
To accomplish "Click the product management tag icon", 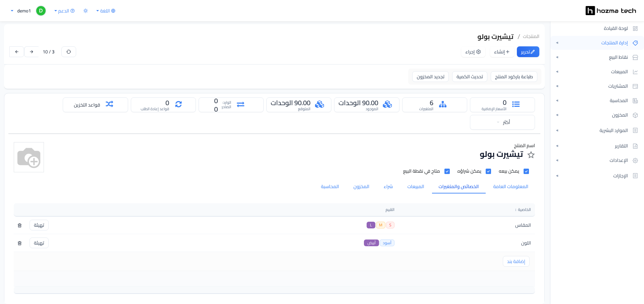I will 635,43.
